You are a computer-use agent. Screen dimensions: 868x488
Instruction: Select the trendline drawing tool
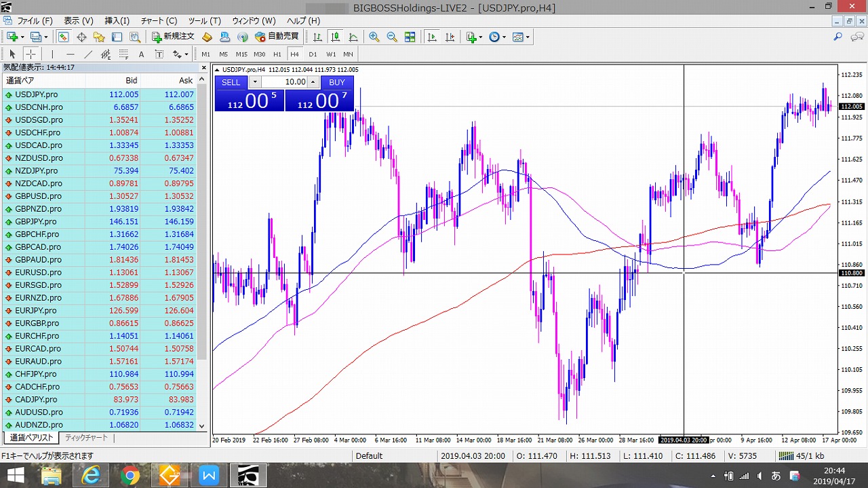click(88, 54)
